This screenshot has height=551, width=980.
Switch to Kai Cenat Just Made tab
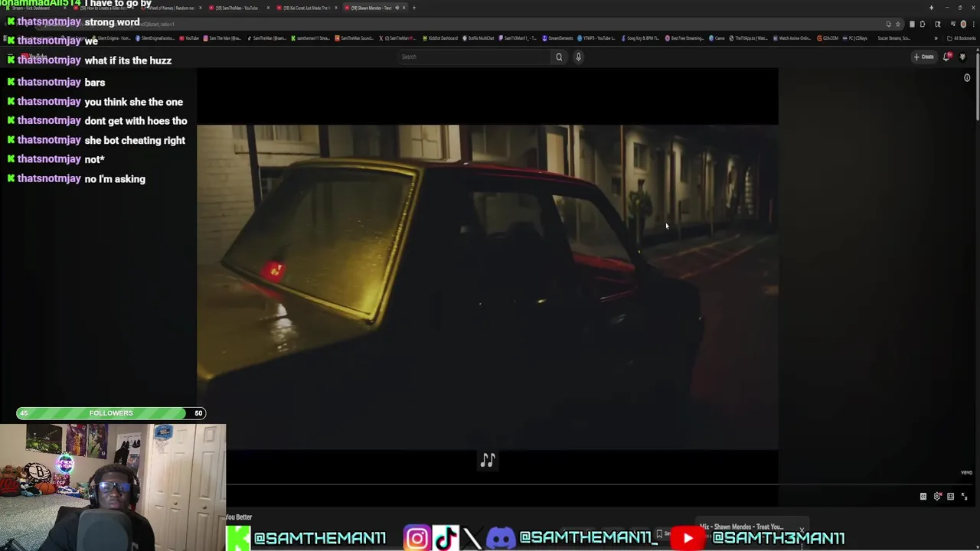(x=306, y=8)
